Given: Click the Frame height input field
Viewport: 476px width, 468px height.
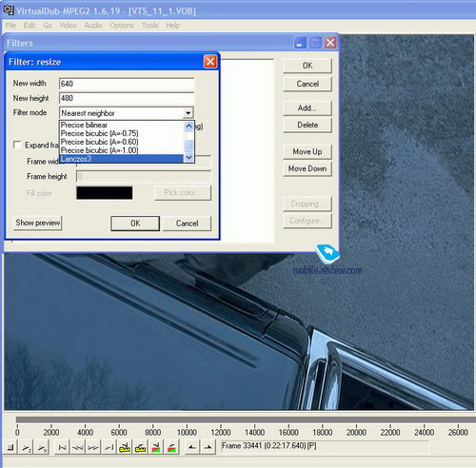Looking at the screenshot, I should coord(144,176).
